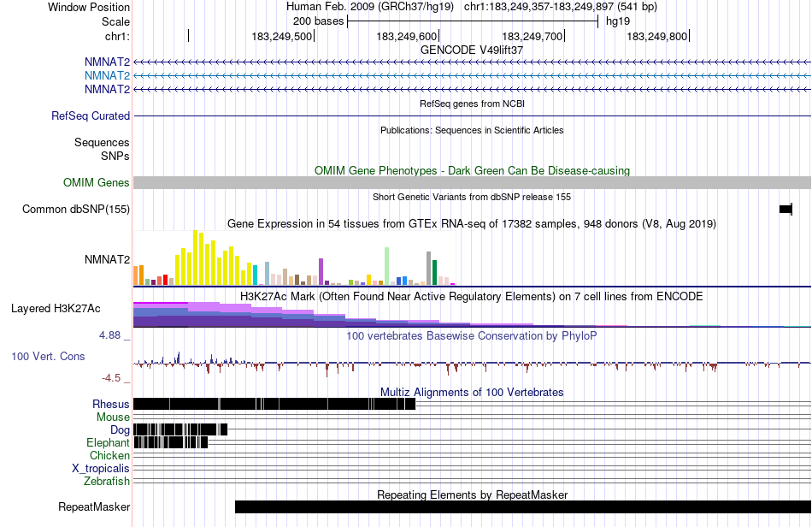Click the SNPs track label
This screenshot has height=527, width=812.
tap(115, 156)
